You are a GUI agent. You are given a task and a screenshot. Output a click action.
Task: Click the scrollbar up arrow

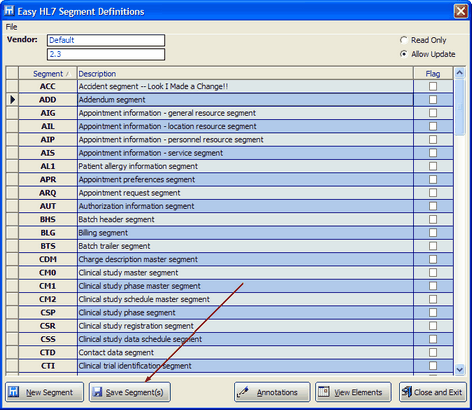(x=460, y=73)
